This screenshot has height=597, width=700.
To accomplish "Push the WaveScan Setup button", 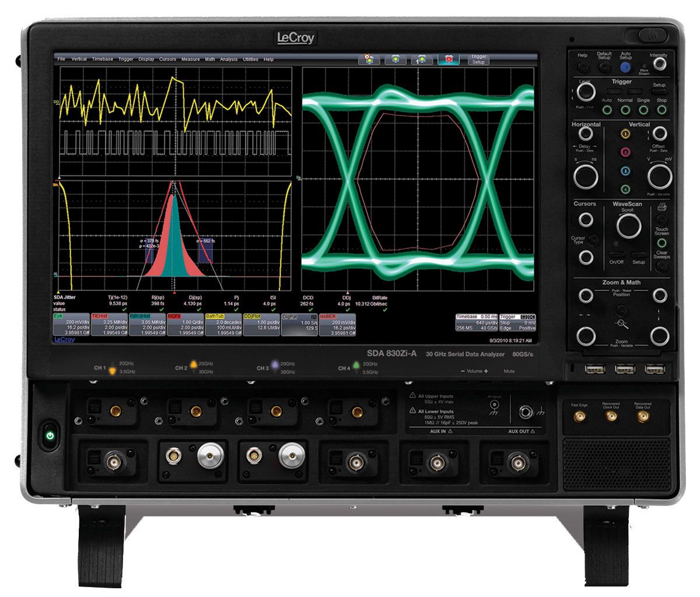I will (x=639, y=254).
